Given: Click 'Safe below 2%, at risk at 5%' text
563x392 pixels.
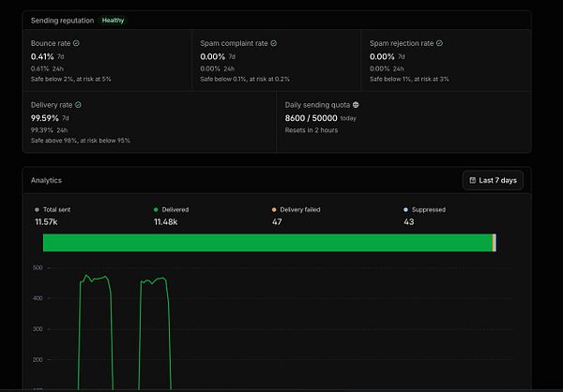Looking at the screenshot, I should [71, 79].
